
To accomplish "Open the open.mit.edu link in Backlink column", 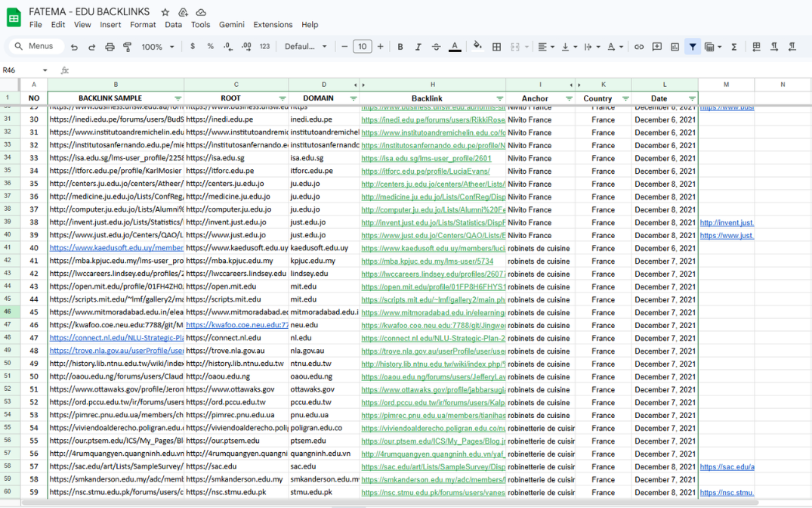I will [432, 287].
